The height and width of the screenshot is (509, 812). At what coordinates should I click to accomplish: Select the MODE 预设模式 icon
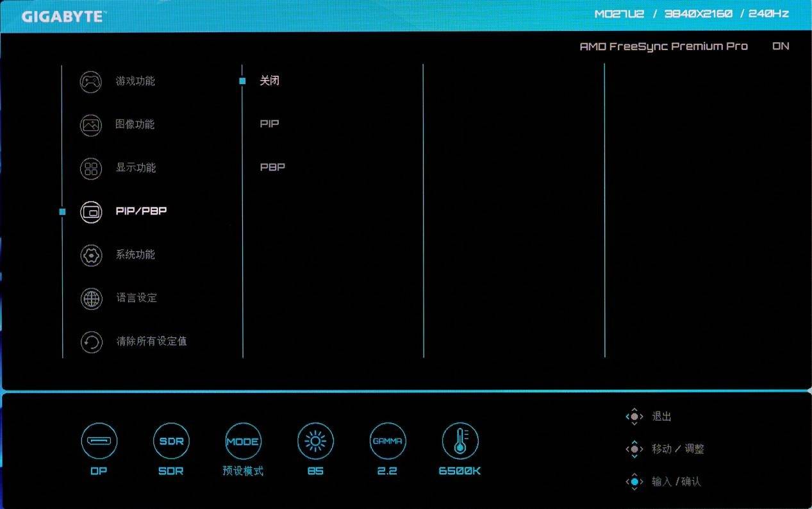[243, 441]
